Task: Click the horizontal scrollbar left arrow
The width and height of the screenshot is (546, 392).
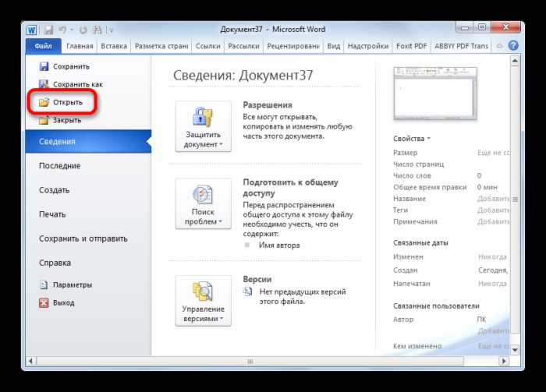Action: (30, 361)
